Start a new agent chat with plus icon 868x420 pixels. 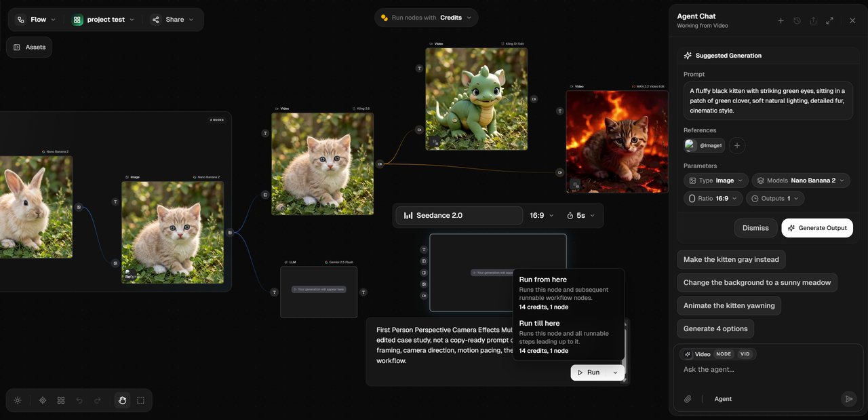(781, 21)
